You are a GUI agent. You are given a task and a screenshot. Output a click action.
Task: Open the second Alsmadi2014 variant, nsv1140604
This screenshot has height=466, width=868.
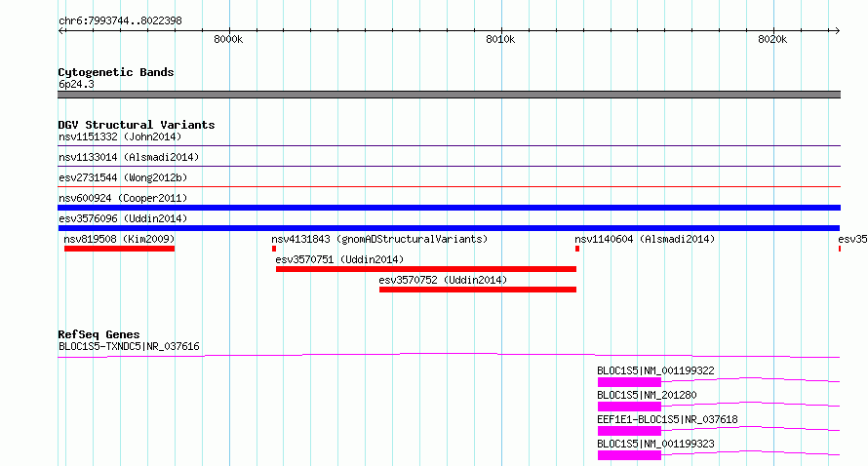645,239
